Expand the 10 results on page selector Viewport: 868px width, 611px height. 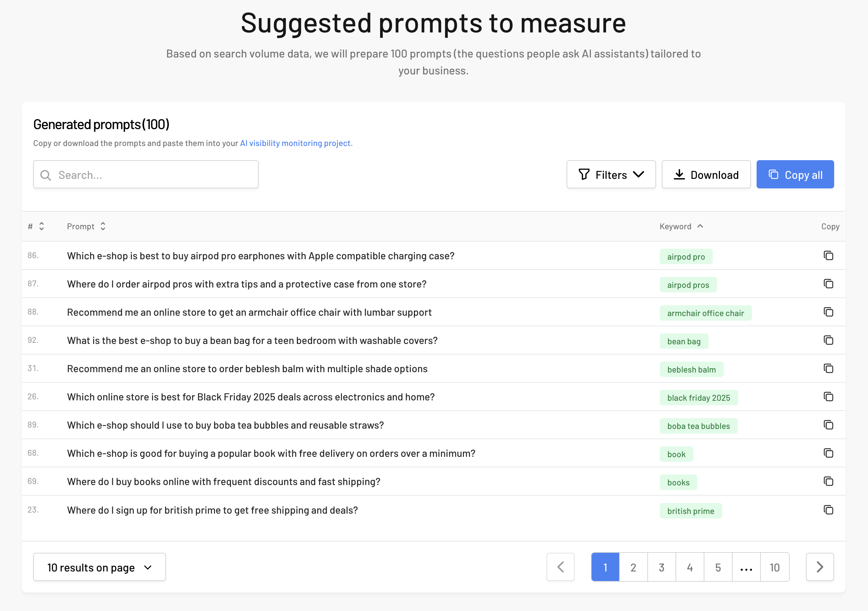point(99,567)
